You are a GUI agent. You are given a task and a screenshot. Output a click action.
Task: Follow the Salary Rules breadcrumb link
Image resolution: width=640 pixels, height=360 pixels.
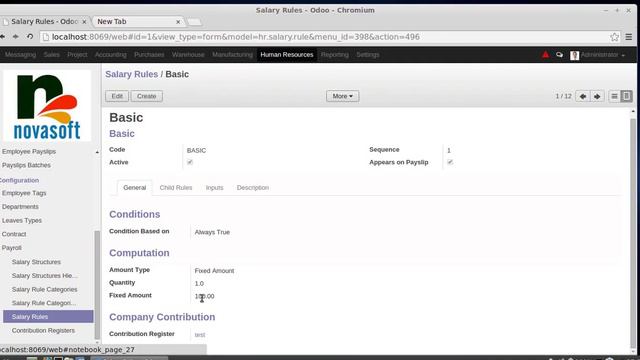click(131, 74)
